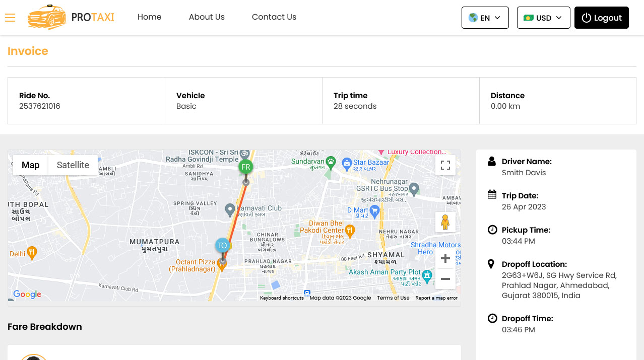Click the Diwan Bhel restaurant marker
Image resolution: width=644 pixels, height=360 pixels.
350,231
